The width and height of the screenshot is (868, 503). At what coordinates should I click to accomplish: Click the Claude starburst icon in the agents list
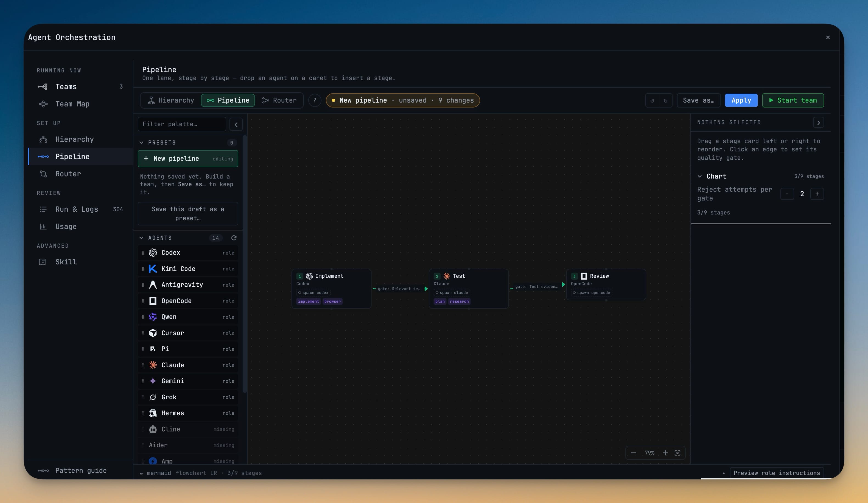coord(153,365)
